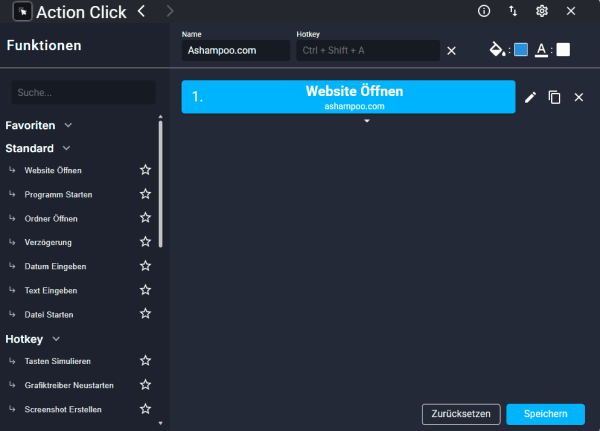The height and width of the screenshot is (431, 600).
Task: Select Tasten Simulieren function
Action: click(57, 361)
